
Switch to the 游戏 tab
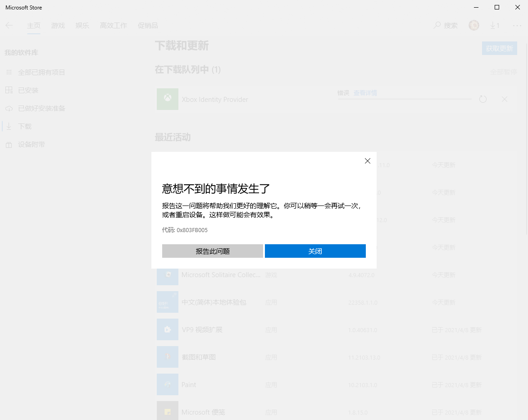58,25
